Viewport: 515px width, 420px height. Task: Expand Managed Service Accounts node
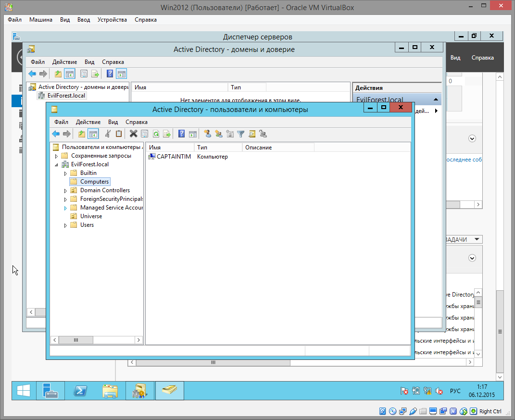65,208
